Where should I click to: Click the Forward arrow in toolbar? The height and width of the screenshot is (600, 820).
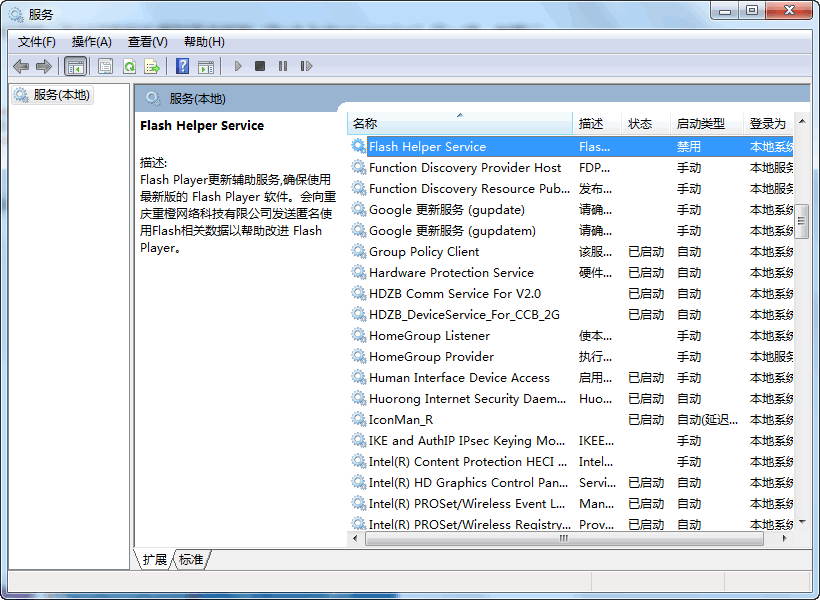[43, 66]
